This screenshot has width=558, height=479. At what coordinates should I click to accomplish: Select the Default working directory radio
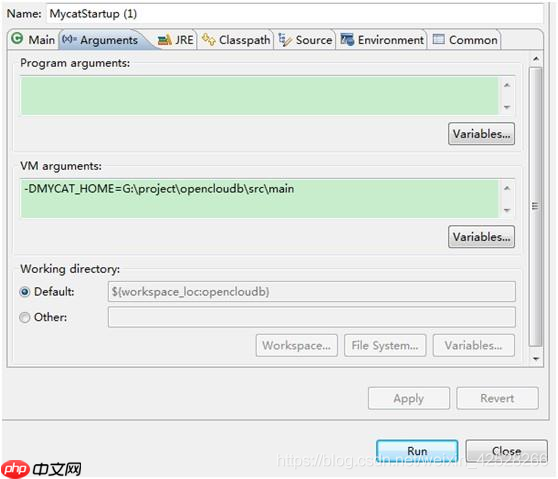pos(25,292)
